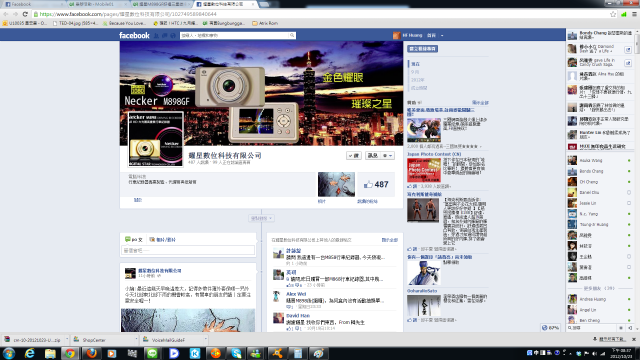The width and height of the screenshot is (640, 360).
Task: Go to Home link in Facebook header
Action: click(431, 36)
